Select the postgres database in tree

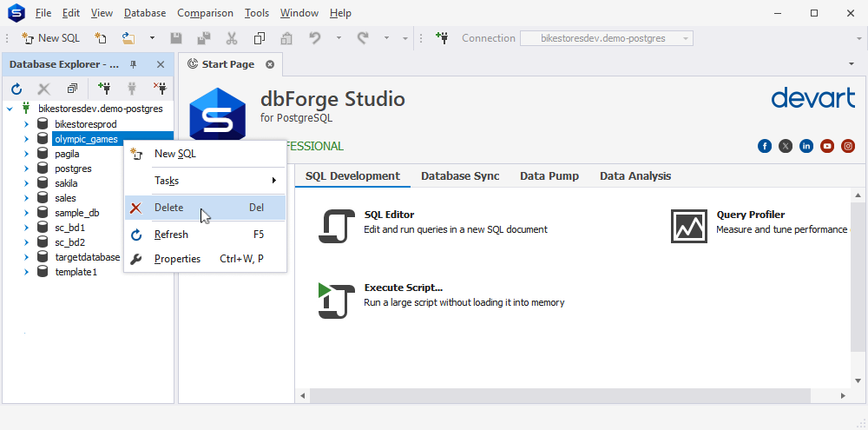coord(73,169)
